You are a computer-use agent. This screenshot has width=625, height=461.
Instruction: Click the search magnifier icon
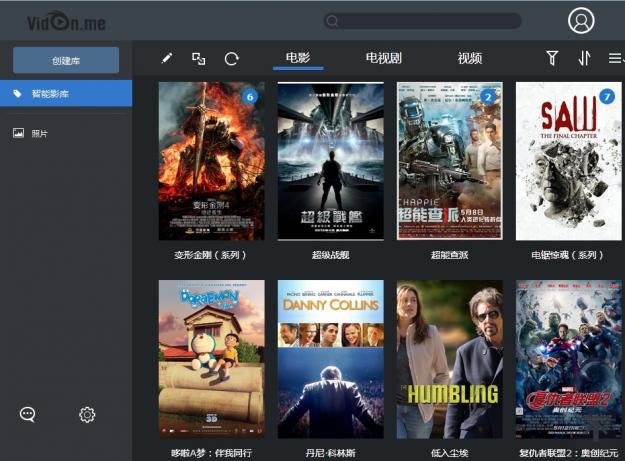pos(332,21)
